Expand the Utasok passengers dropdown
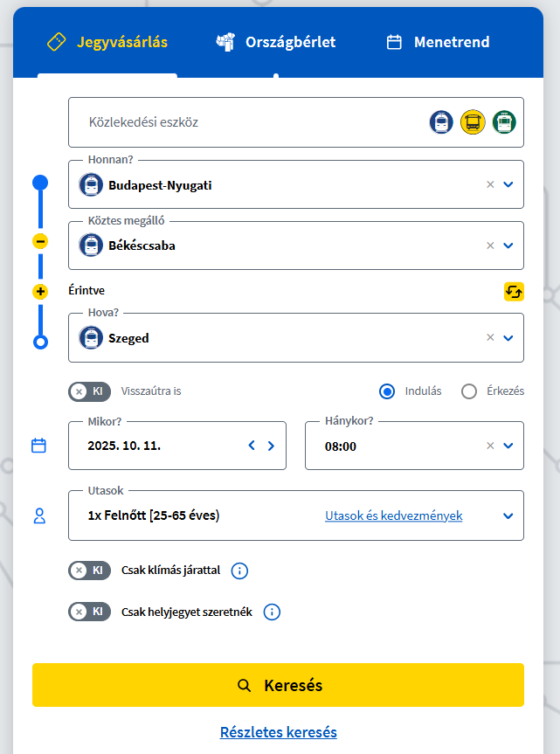Image resolution: width=560 pixels, height=754 pixels. 508,516
